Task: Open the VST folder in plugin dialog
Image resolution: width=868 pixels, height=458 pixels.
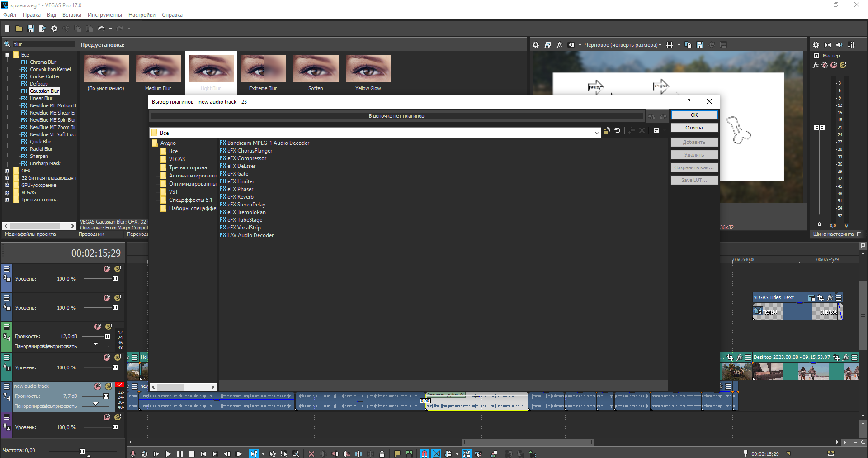Action: pos(173,192)
